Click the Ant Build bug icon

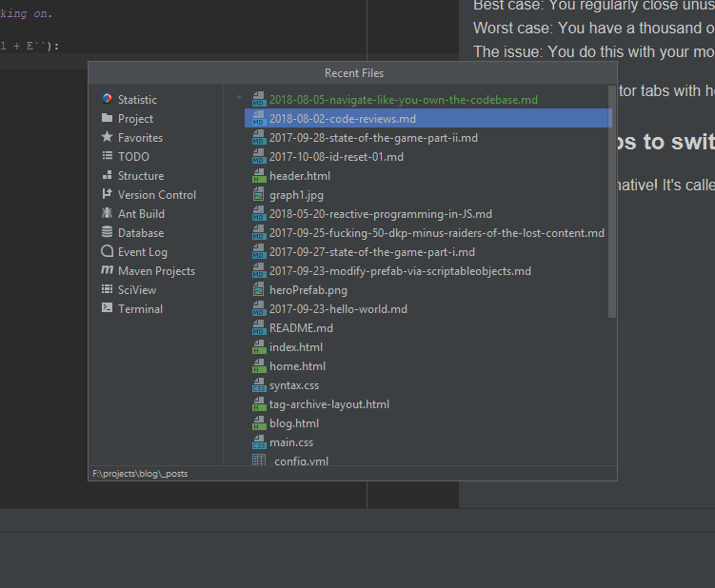pos(108,213)
